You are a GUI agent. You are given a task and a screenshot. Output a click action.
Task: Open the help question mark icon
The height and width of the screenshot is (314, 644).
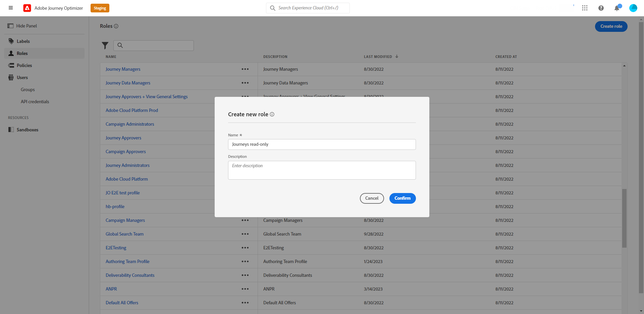[601, 8]
